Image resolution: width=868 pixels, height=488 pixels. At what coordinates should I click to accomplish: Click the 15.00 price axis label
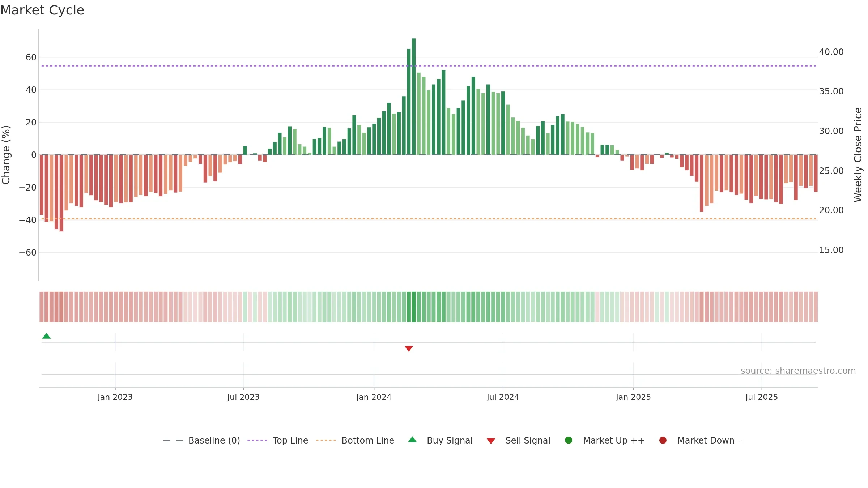831,250
